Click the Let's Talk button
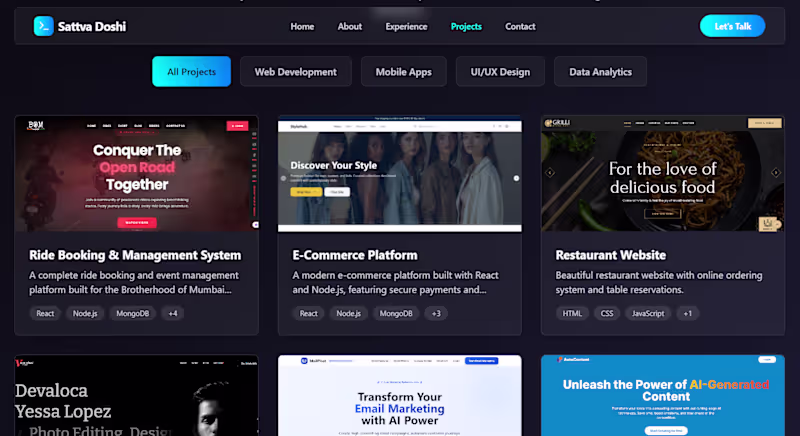 tap(732, 26)
